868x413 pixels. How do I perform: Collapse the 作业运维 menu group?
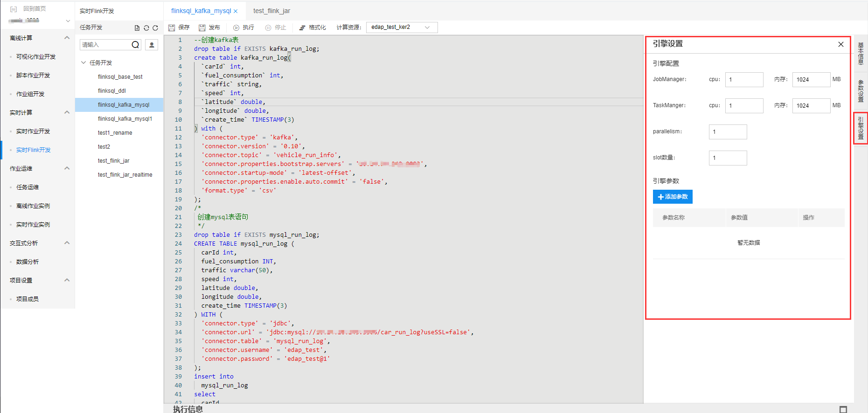[67, 168]
